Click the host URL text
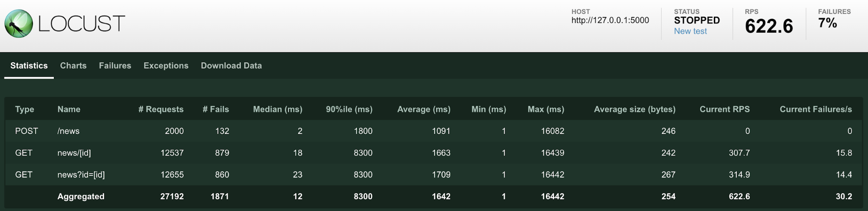Image resolution: width=868 pixels, height=211 pixels. (610, 20)
